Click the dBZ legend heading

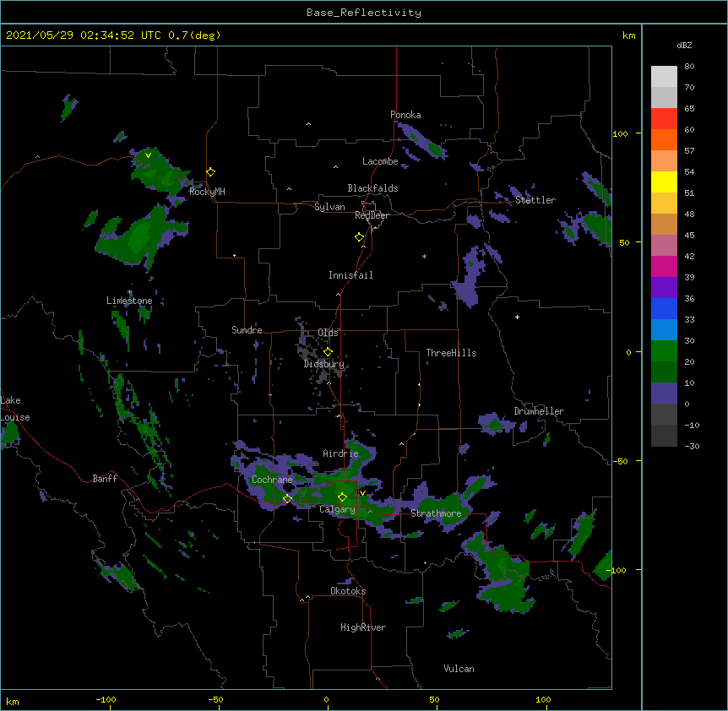pos(684,45)
